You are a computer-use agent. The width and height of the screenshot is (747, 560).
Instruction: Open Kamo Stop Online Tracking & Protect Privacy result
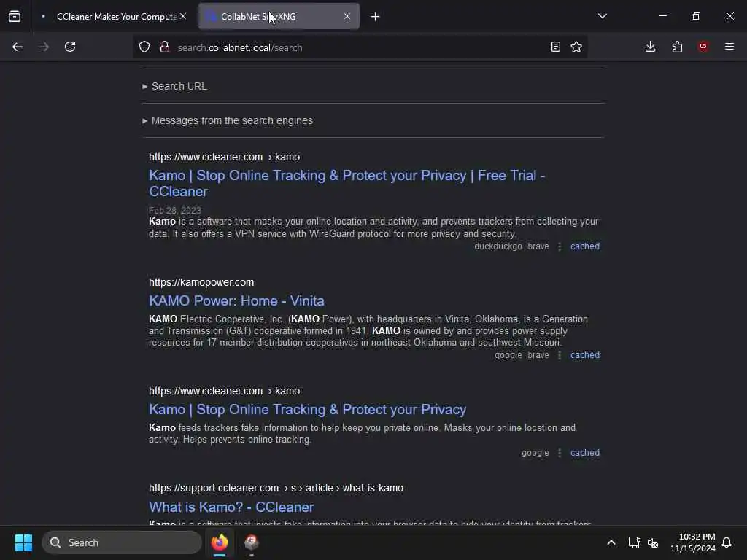pyautogui.click(x=307, y=410)
